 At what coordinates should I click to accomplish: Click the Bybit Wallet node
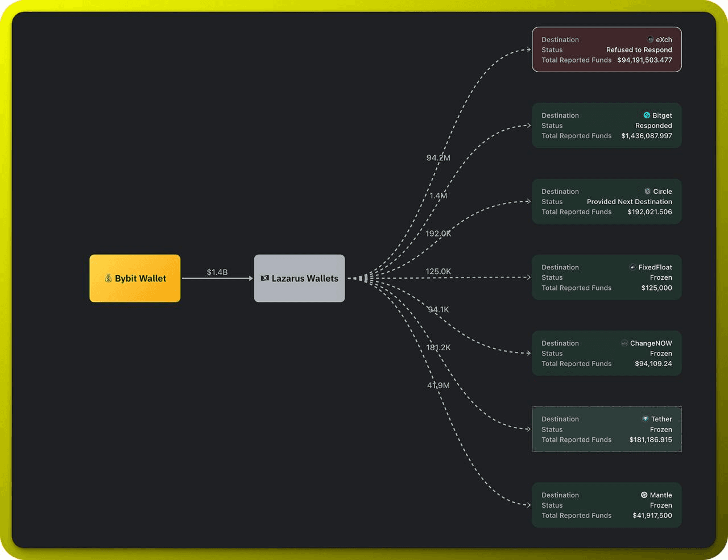[135, 278]
